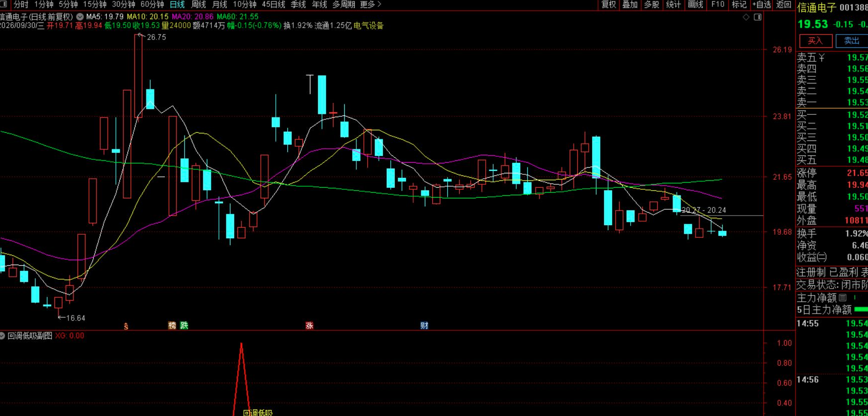This screenshot has height=416, width=868.
Task: Click the 标记 mark button
Action: click(739, 4)
